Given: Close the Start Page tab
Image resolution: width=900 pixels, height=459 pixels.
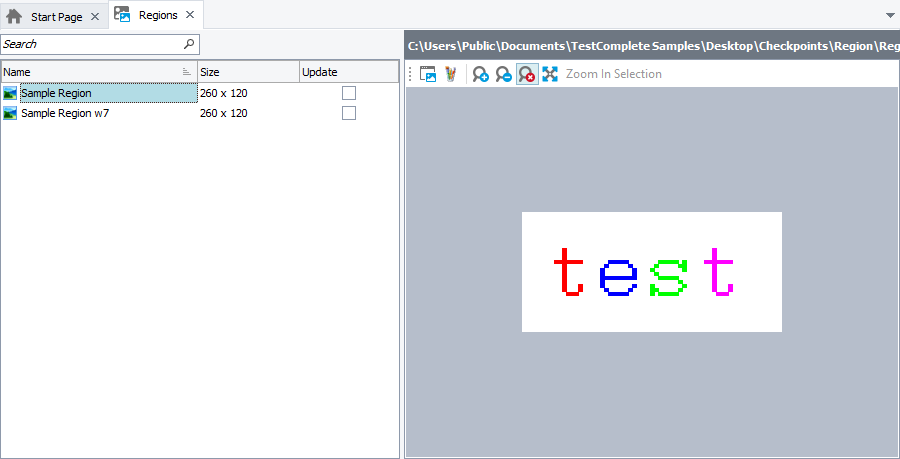Looking at the screenshot, I should click(95, 16).
